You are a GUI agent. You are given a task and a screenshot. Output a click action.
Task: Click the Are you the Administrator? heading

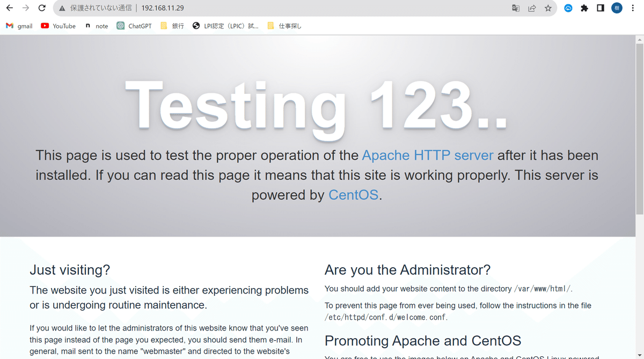click(x=407, y=269)
